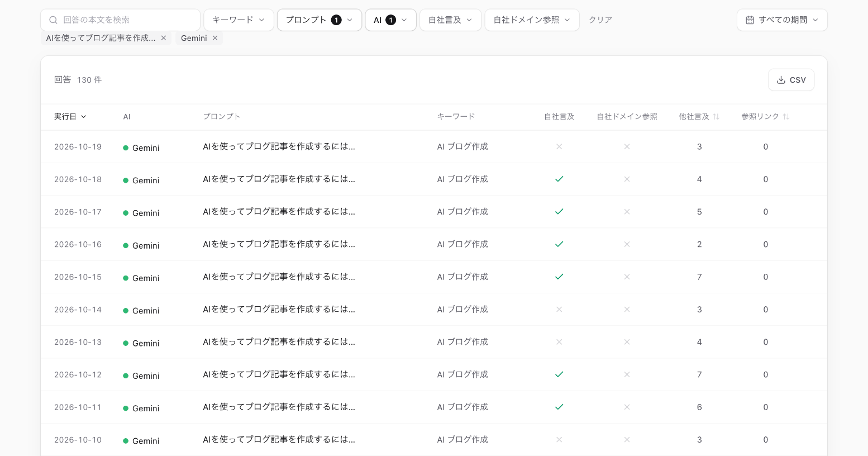The width and height of the screenshot is (868, 456).
Task: Open the 自社ドメイン参照 filter dropdown
Action: point(532,20)
